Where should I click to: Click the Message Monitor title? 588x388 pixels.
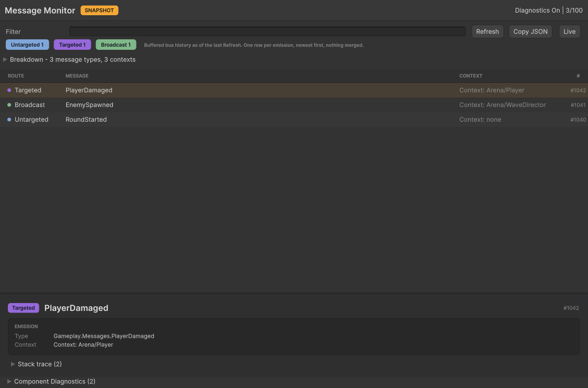pos(40,10)
